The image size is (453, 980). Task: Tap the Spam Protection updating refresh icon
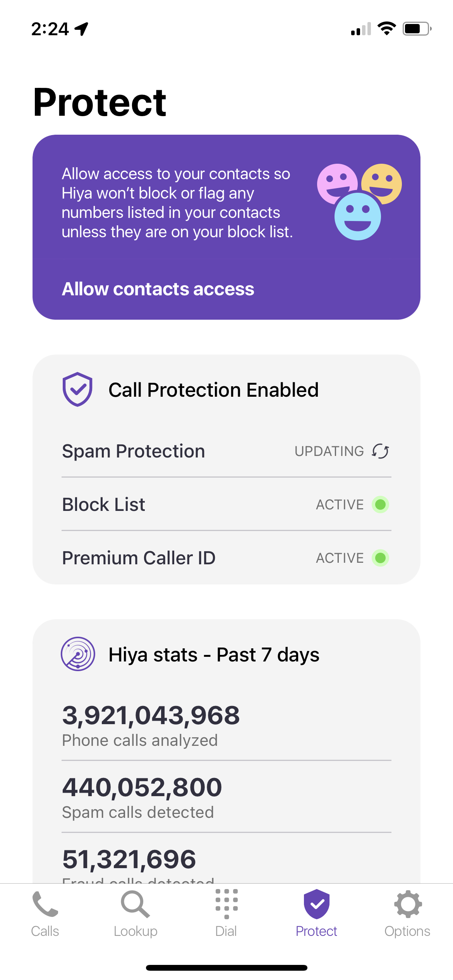coord(381,451)
